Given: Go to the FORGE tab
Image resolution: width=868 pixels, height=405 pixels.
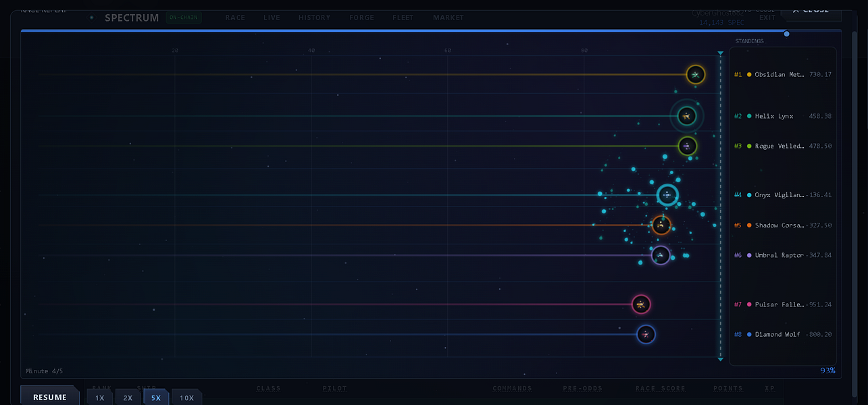Looking at the screenshot, I should pos(362,18).
